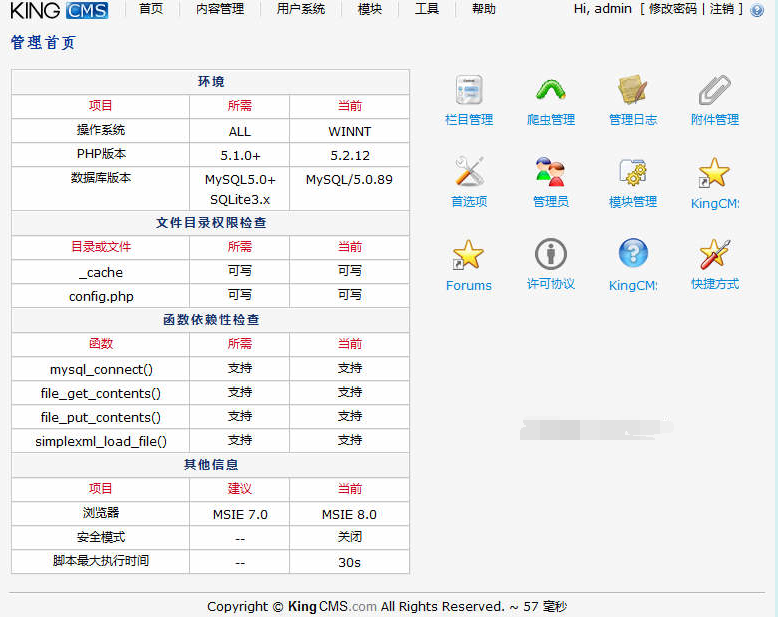Open the 栏目管理 column management icon

(x=469, y=90)
